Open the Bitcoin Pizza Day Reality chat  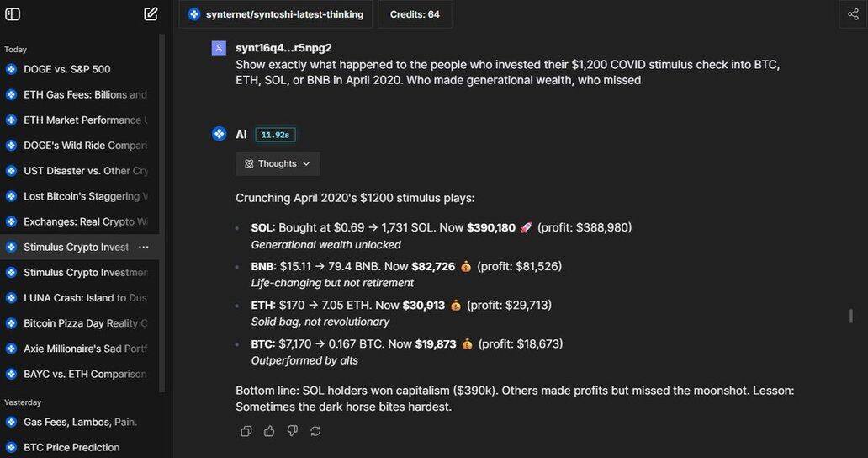click(85, 323)
